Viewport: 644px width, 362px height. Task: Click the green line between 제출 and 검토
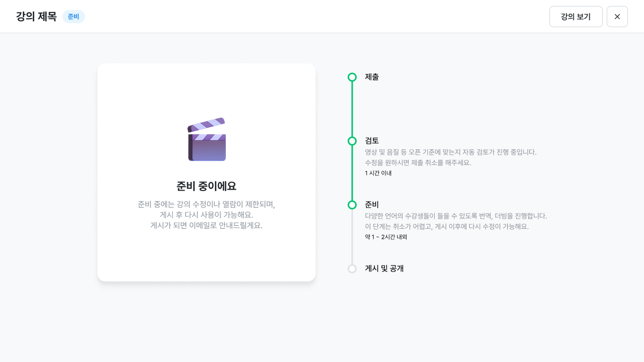pyautogui.click(x=352, y=109)
